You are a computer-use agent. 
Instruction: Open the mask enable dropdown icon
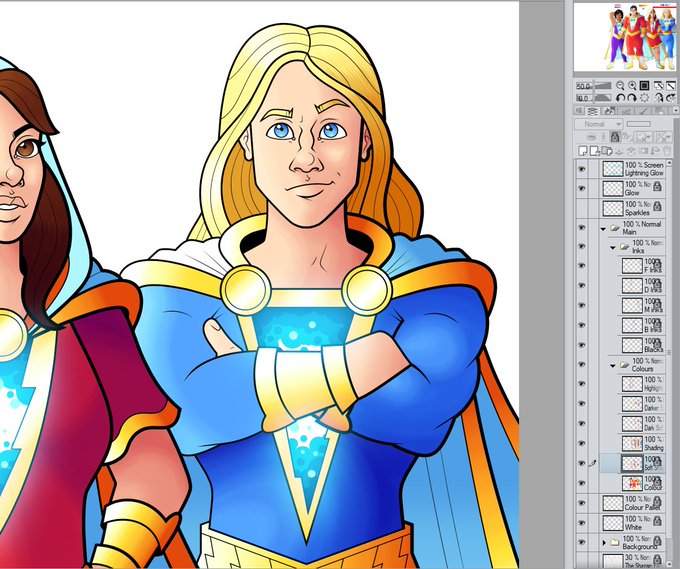[x=643, y=137]
